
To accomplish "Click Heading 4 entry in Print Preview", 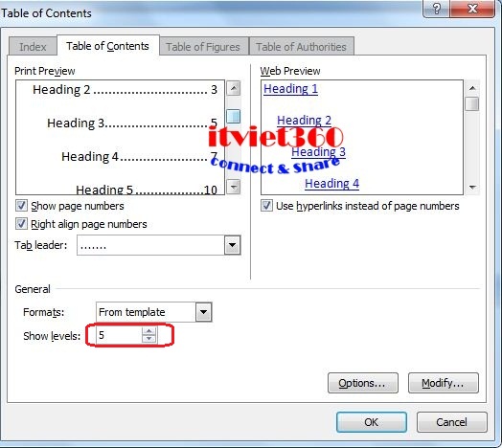I will pos(140,156).
